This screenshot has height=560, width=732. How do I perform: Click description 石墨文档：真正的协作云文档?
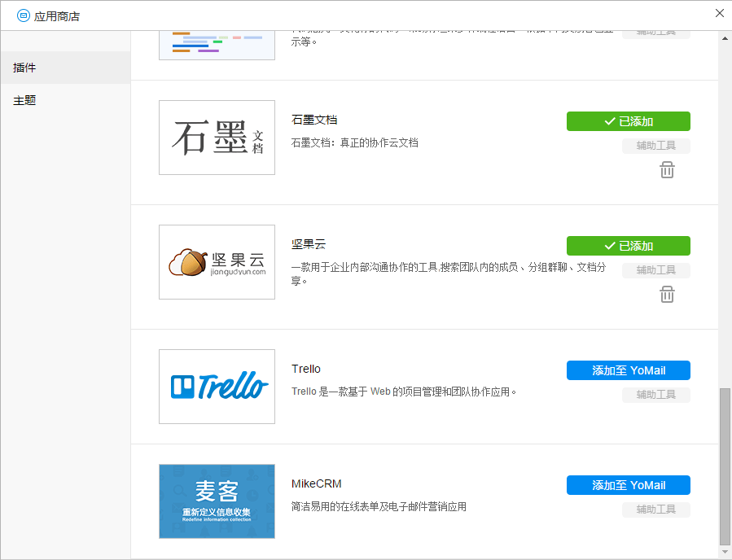click(x=355, y=142)
